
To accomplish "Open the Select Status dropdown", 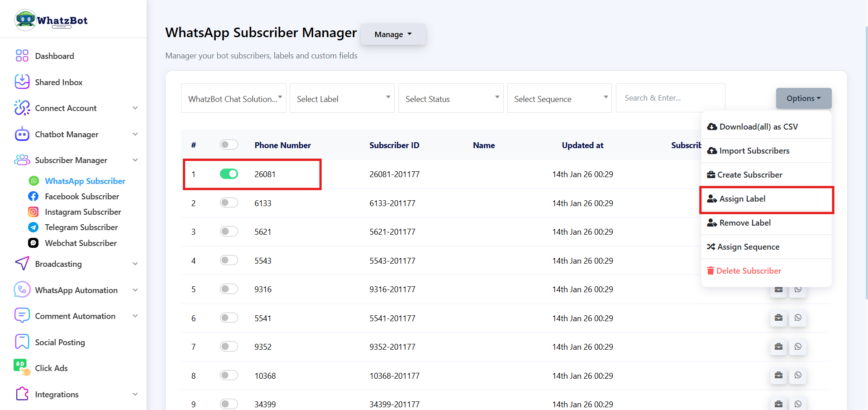I will [x=451, y=98].
